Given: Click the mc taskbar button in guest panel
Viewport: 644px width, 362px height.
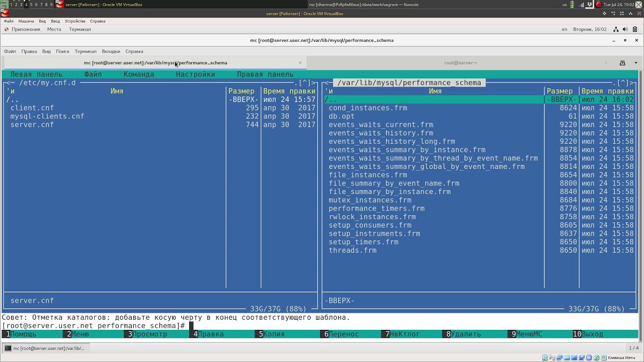Looking at the screenshot, I should pos(48,348).
